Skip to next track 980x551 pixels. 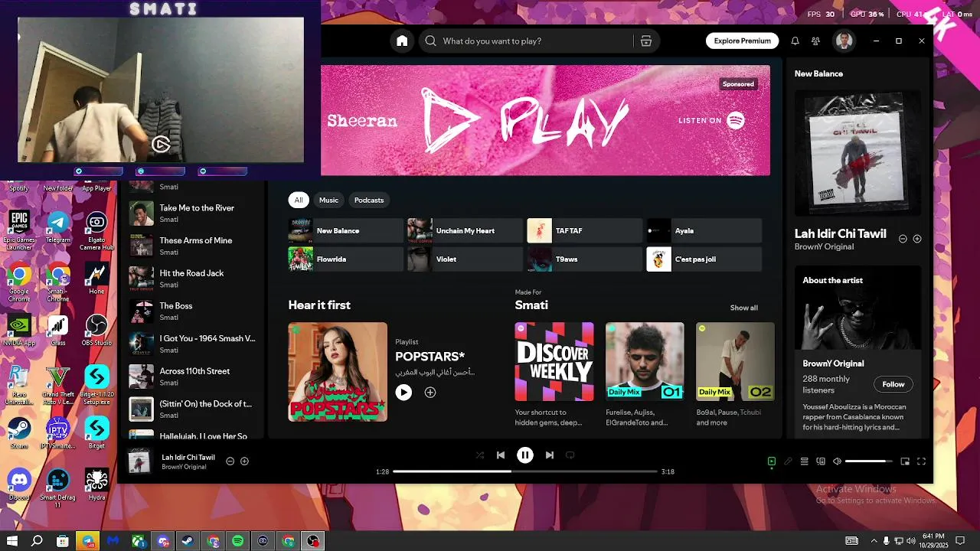click(549, 455)
